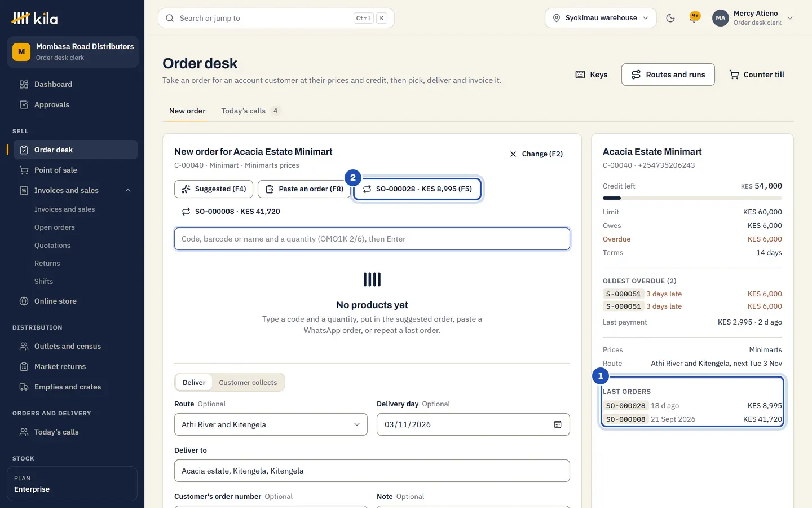Switch to Customer collects
This screenshot has height=508, width=812.
click(x=248, y=382)
